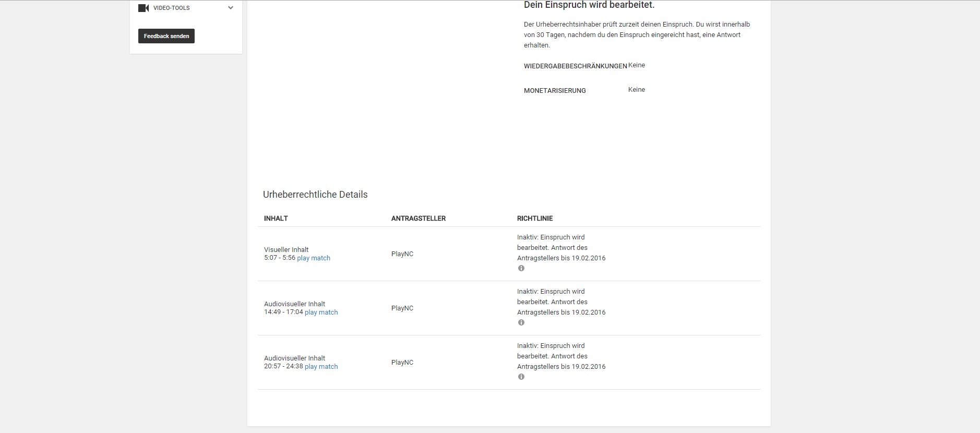Click the Video-Tools camera icon

click(144, 8)
